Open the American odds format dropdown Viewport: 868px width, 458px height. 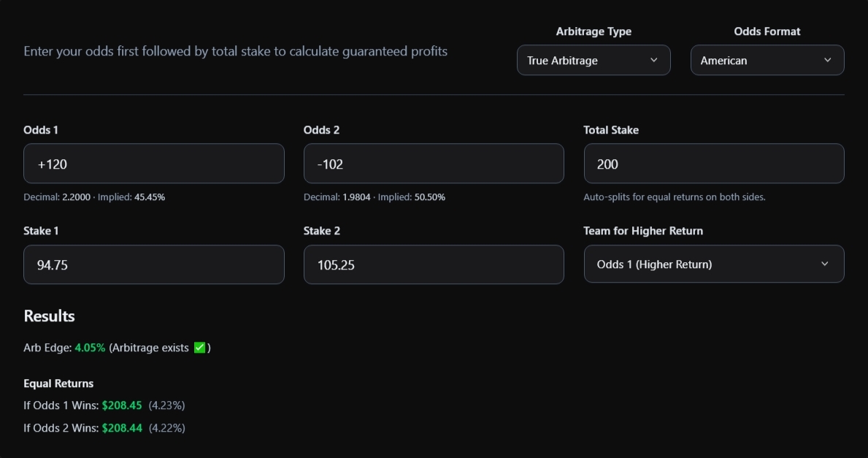click(767, 60)
